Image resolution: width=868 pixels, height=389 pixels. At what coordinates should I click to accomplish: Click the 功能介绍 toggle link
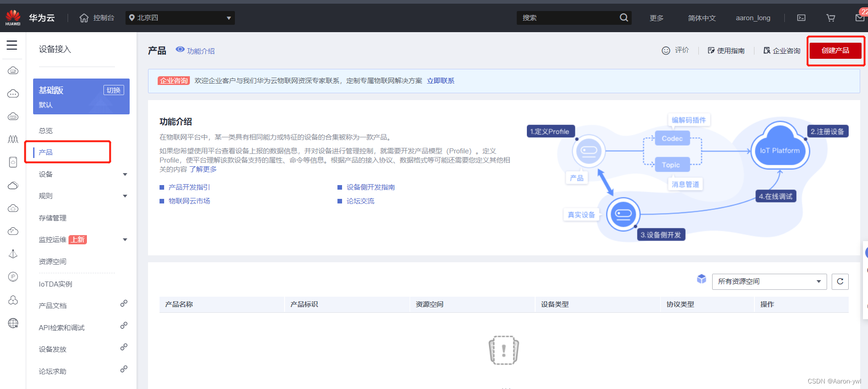200,51
